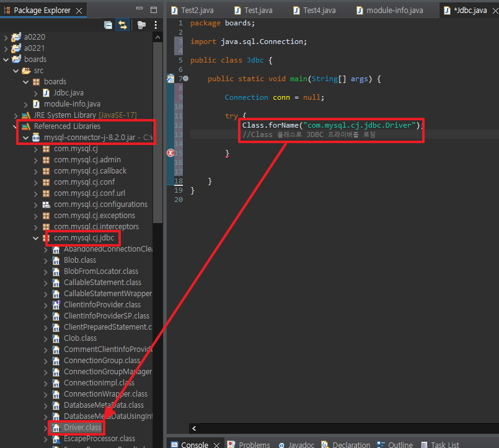Open the Outline tab
The width and height of the screenshot is (499, 448).
point(395,444)
